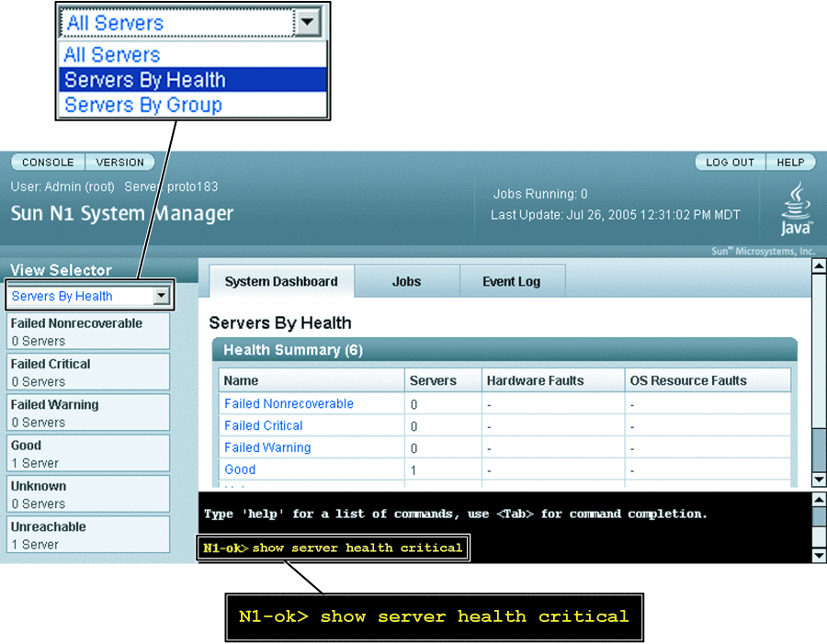Click the Last Update timestamp text
Image resolution: width=827 pixels, height=644 pixels.
click(616, 215)
